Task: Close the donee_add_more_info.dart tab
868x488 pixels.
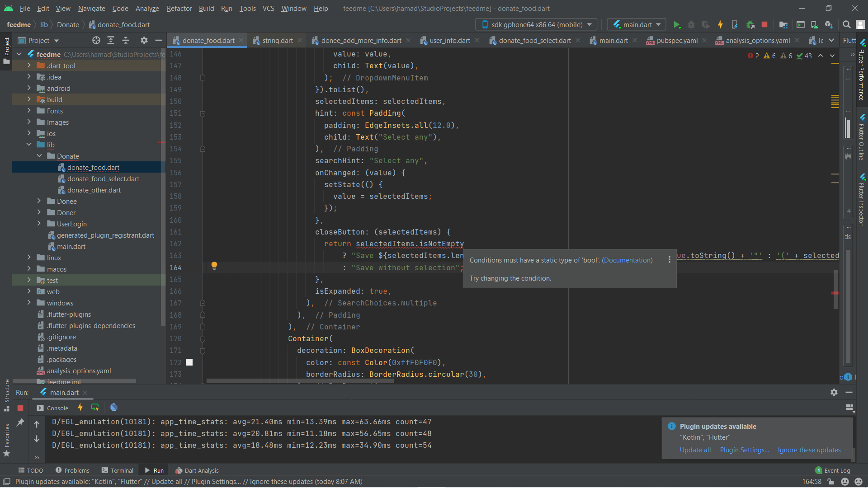Action: pyautogui.click(x=408, y=41)
